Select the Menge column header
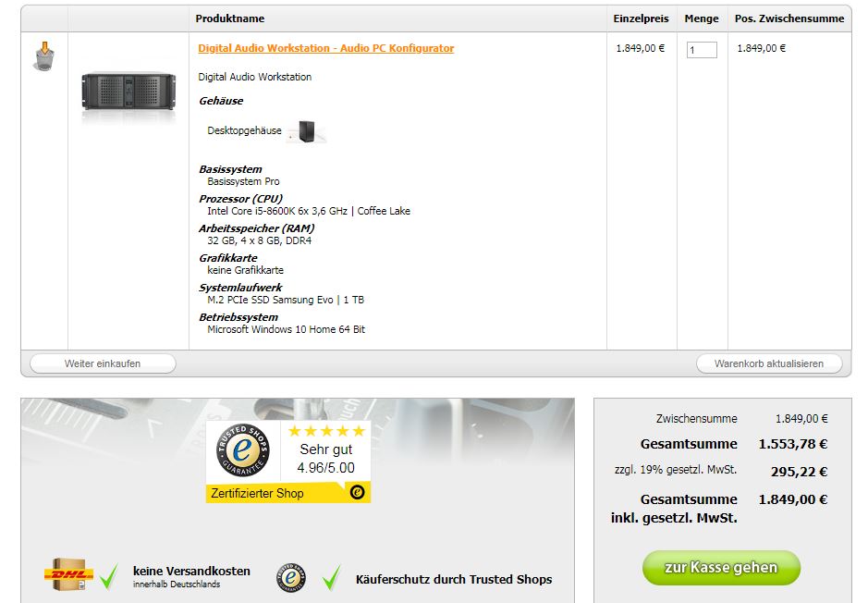Screen dimensions: 868x603 [702, 18]
